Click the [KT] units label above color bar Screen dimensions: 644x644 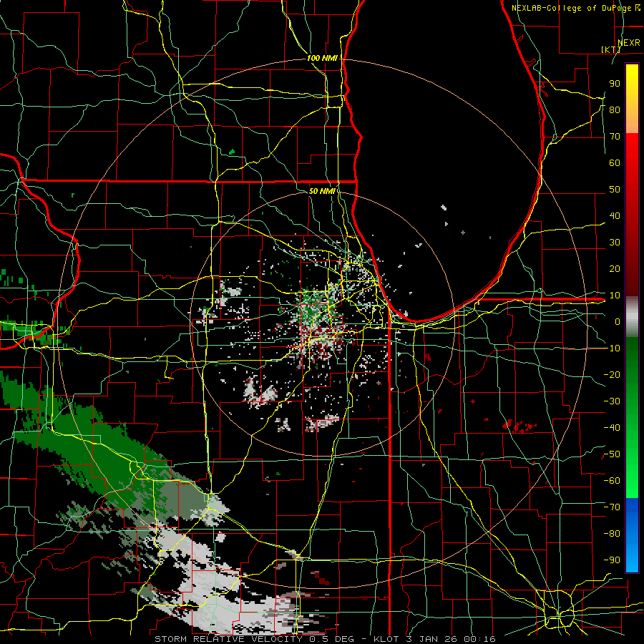coord(611,49)
